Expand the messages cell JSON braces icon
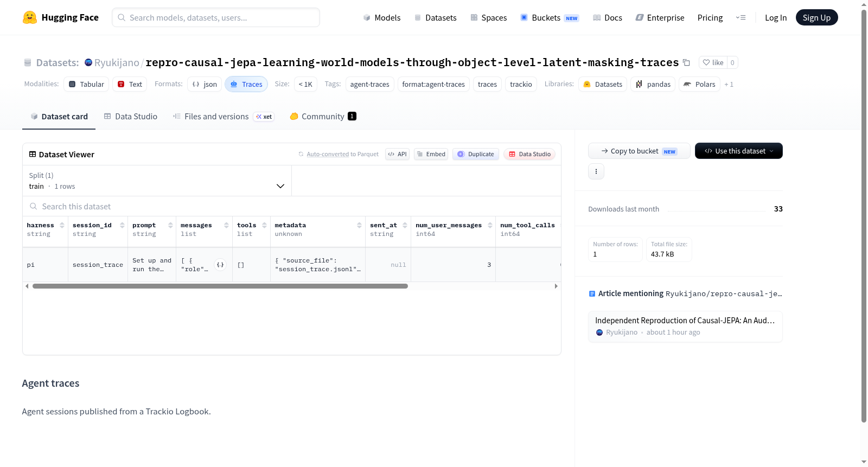This screenshot has height=467, width=868. [x=220, y=265]
